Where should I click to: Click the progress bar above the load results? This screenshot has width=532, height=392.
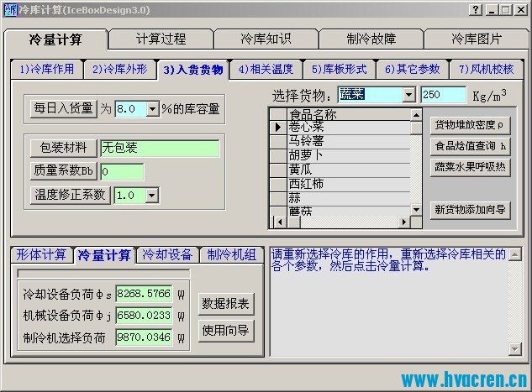[x=103, y=274]
